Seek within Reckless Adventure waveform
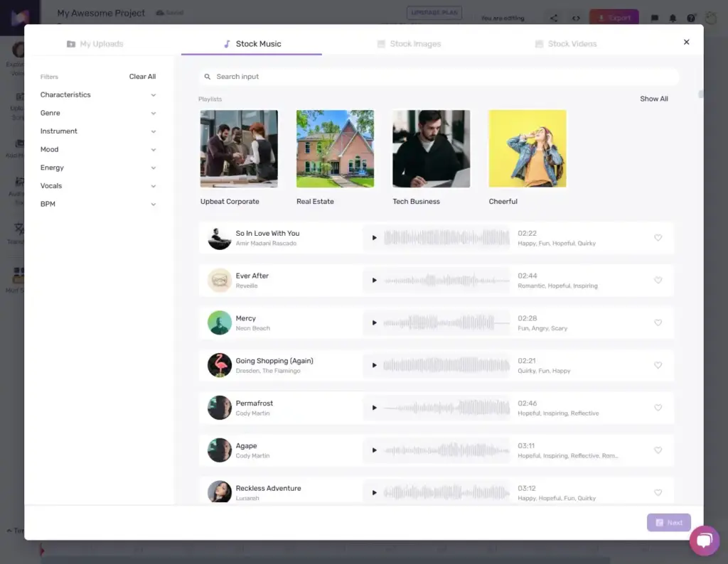728x564 pixels. click(446, 492)
